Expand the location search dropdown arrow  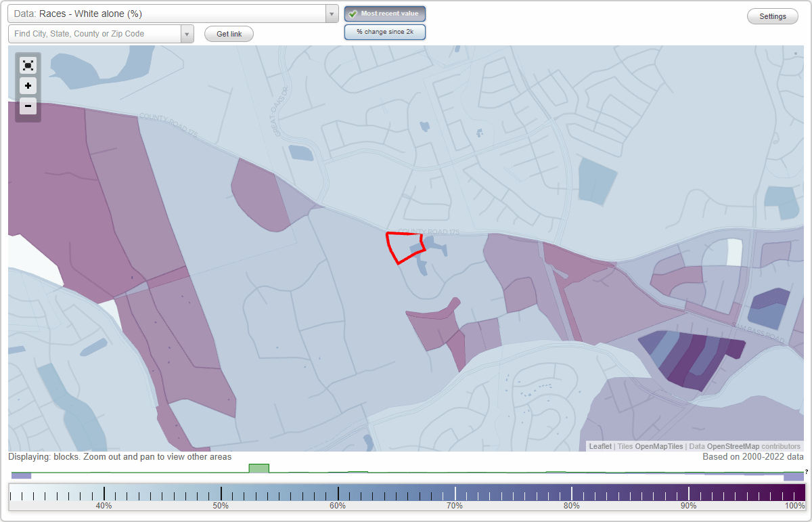[187, 34]
